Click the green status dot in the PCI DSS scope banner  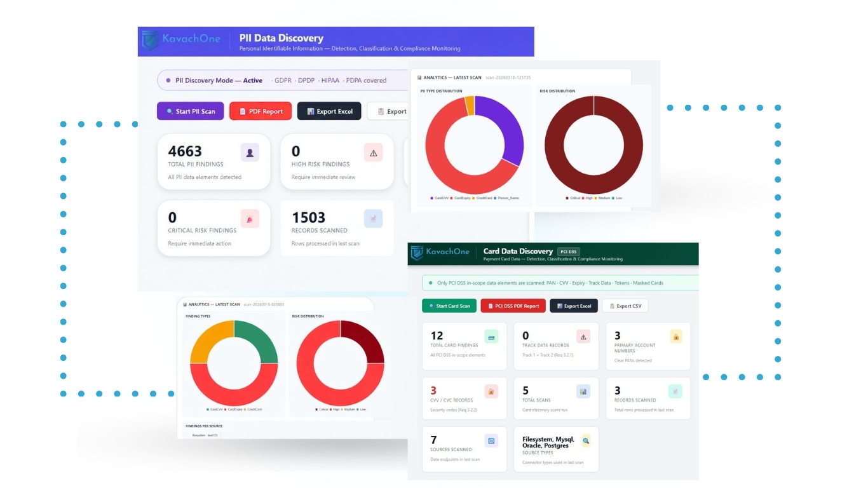[x=432, y=283]
